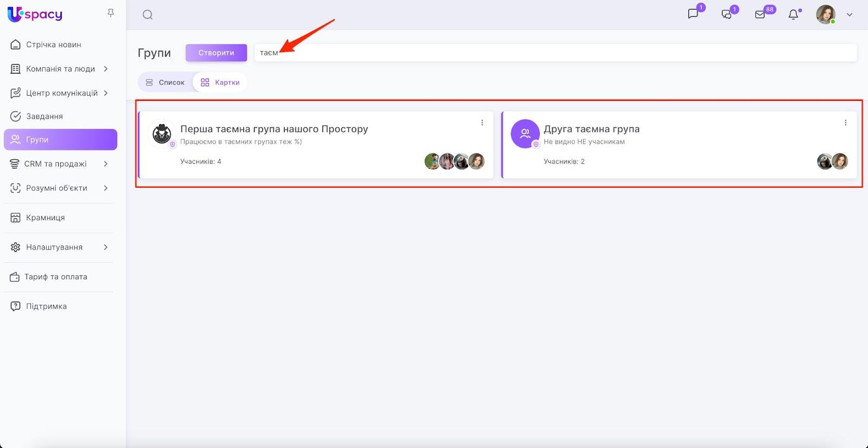Screen dimensions: 868x448
Task: Open CRM та продажі menu item
Action: (55, 164)
